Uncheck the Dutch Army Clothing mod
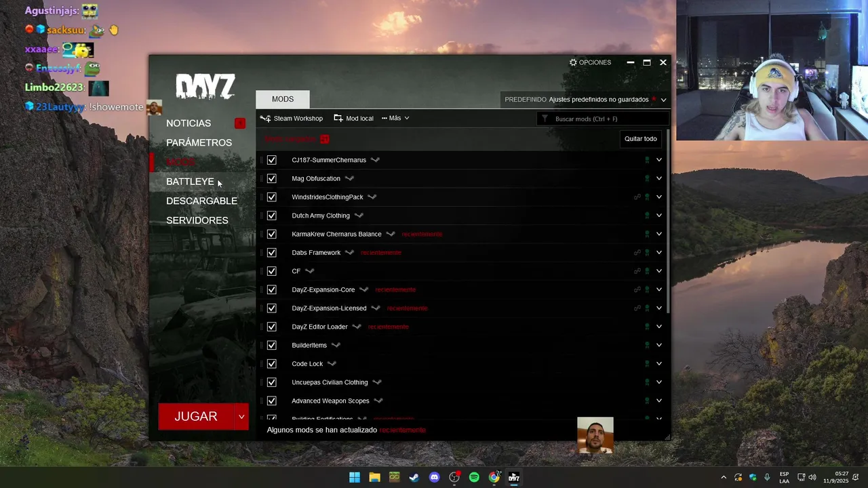 (271, 216)
